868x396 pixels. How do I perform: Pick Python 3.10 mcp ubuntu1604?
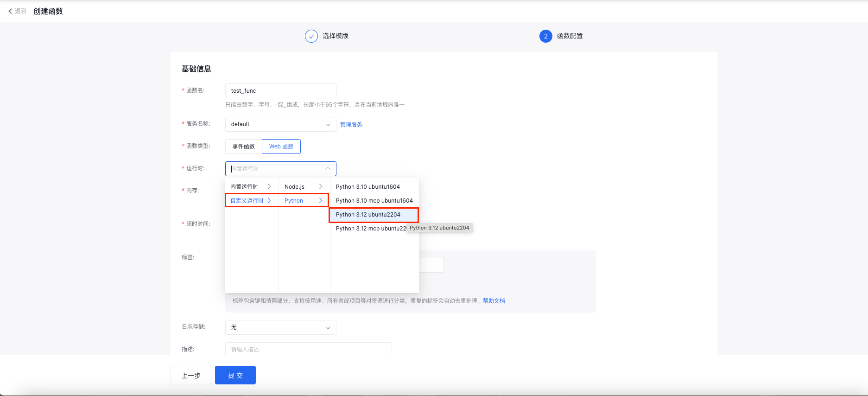374,201
